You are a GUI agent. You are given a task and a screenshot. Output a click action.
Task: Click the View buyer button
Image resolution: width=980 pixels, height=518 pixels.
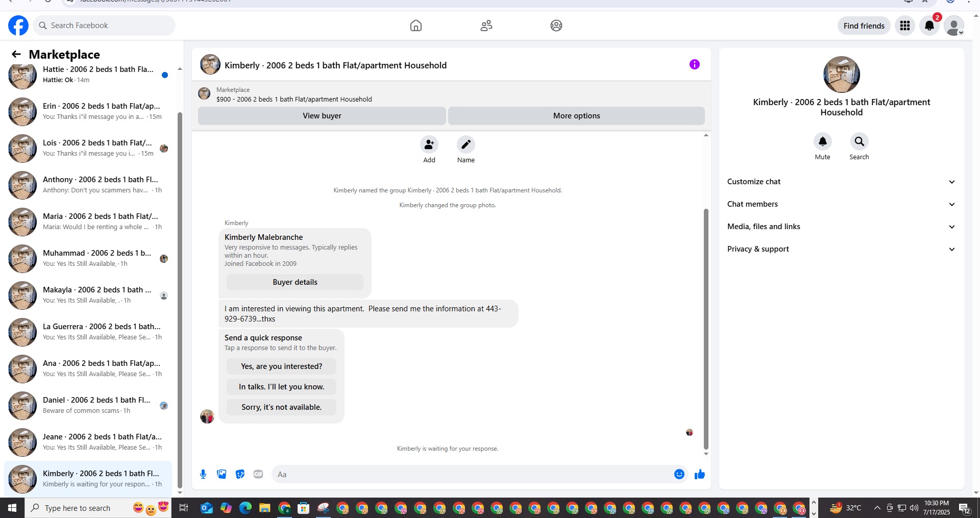[x=322, y=116]
